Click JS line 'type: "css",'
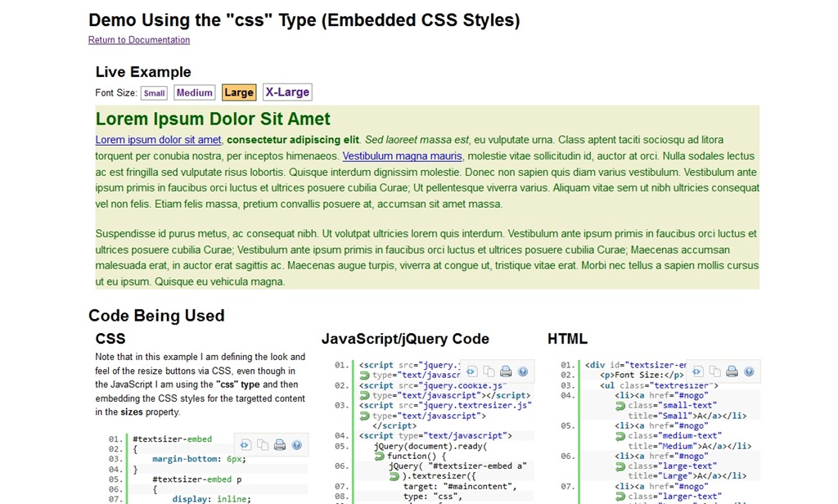The image size is (838, 504). coord(433,497)
